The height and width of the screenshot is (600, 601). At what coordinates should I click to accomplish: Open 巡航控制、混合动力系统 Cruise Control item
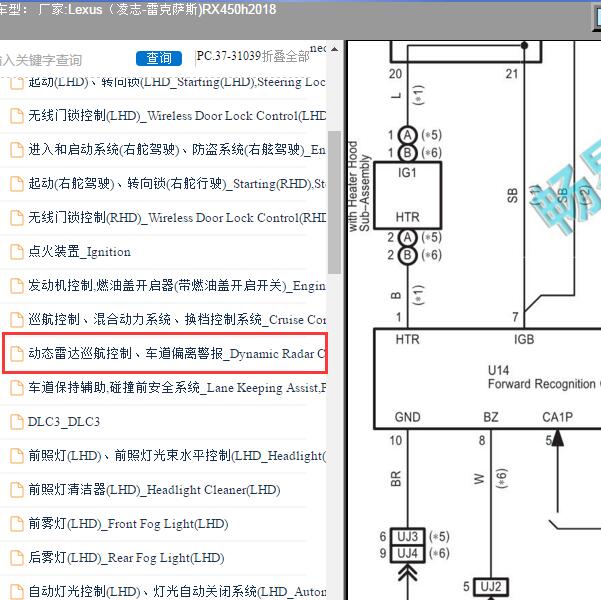(x=177, y=319)
